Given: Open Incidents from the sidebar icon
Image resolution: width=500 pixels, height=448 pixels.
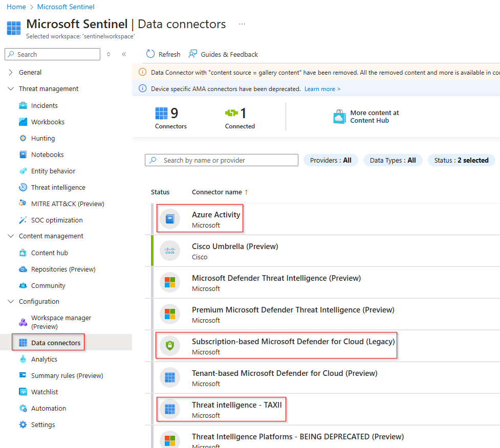Looking at the screenshot, I should coord(23,106).
